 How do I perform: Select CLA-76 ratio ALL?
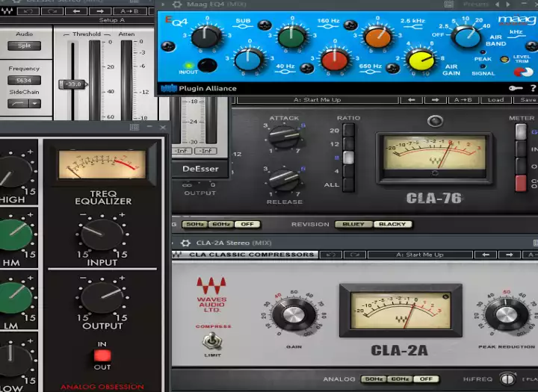(x=348, y=184)
